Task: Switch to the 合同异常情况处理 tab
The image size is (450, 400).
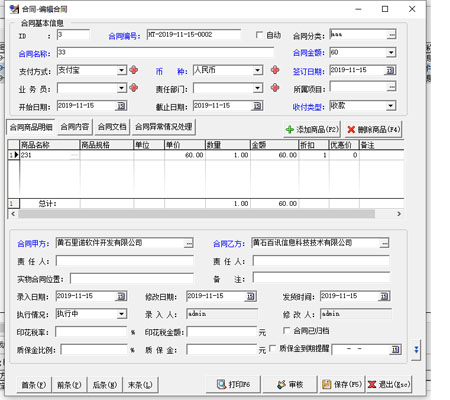Action: pyautogui.click(x=163, y=127)
